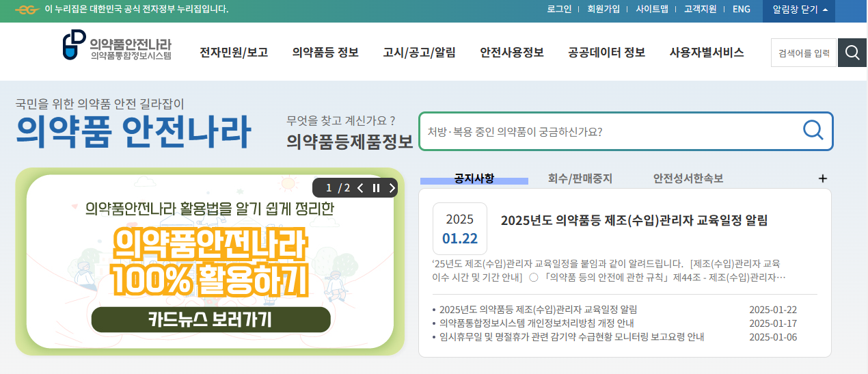868x374 pixels.
Task: Click the 2025 01.22 date badge
Action: (x=460, y=228)
